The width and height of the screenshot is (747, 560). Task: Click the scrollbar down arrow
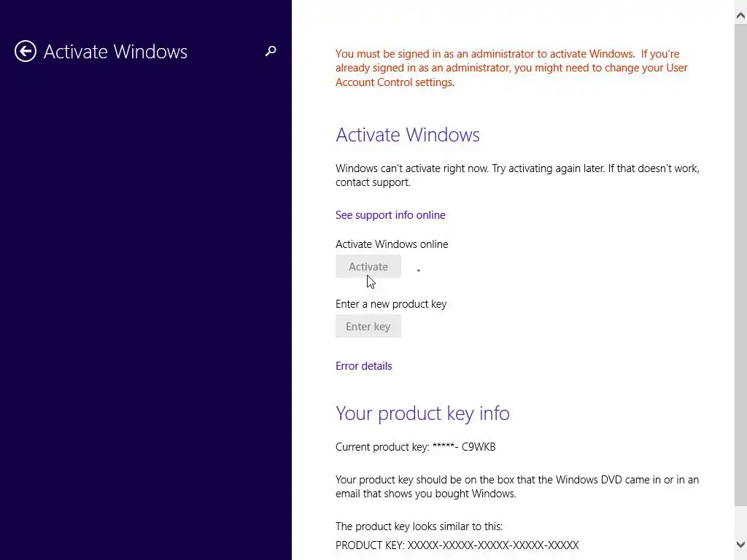(740, 544)
